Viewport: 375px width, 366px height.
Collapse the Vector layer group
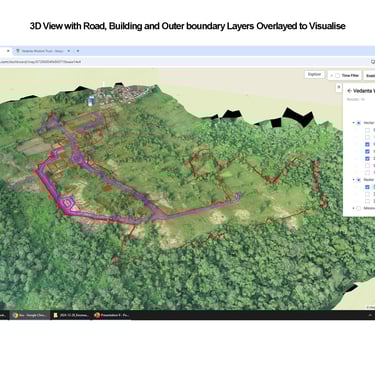[353, 123]
